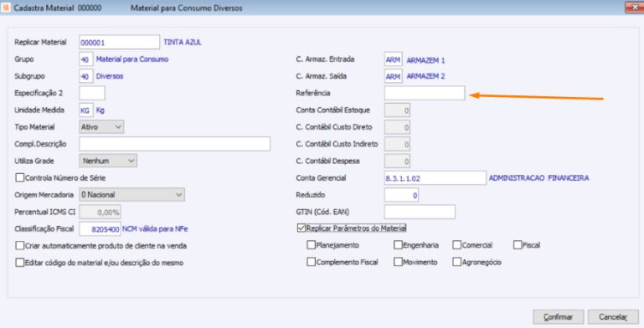Confirm the material registration
This screenshot has width=644, height=328.
558,317
